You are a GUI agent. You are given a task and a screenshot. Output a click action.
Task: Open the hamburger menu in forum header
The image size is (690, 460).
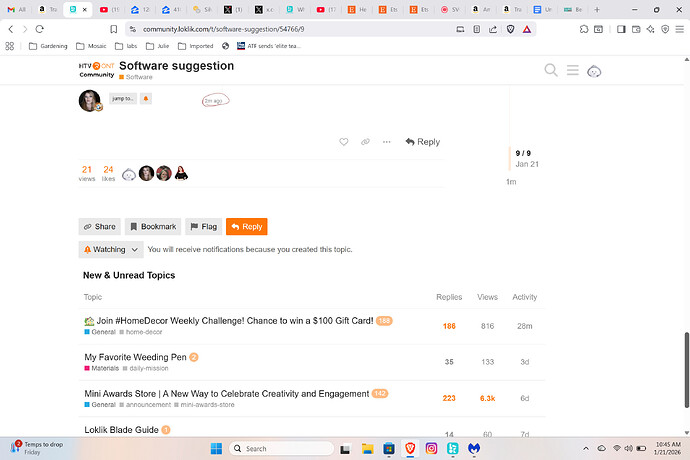(x=572, y=70)
